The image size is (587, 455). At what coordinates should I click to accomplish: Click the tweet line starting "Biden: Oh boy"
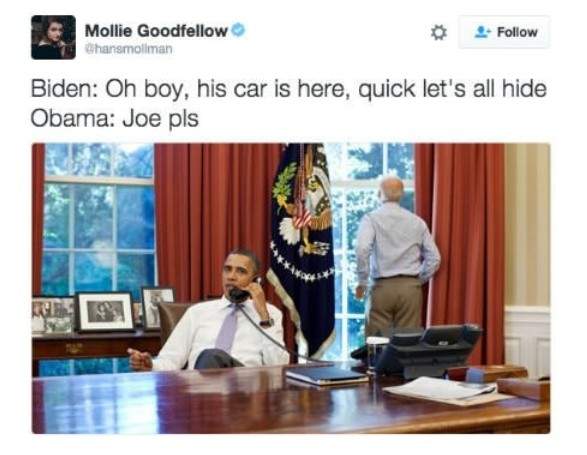point(289,89)
